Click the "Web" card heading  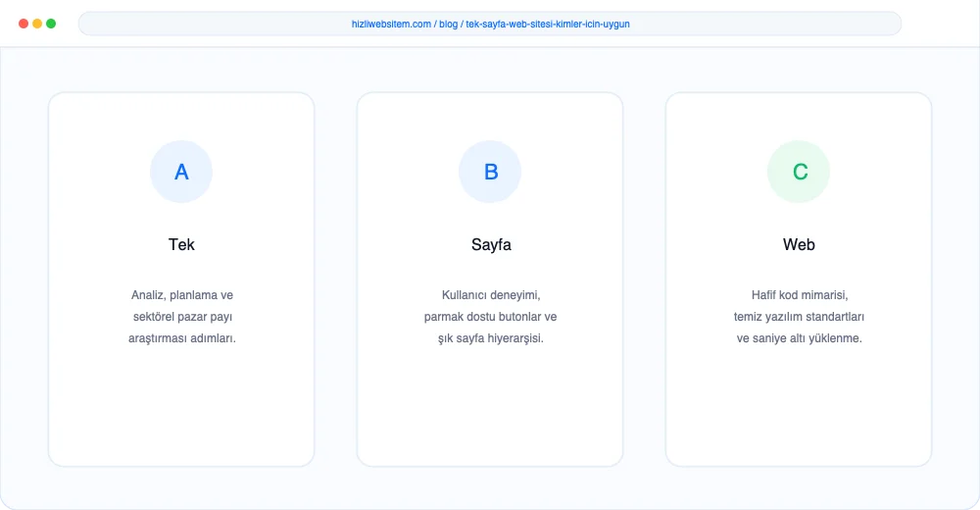click(799, 244)
